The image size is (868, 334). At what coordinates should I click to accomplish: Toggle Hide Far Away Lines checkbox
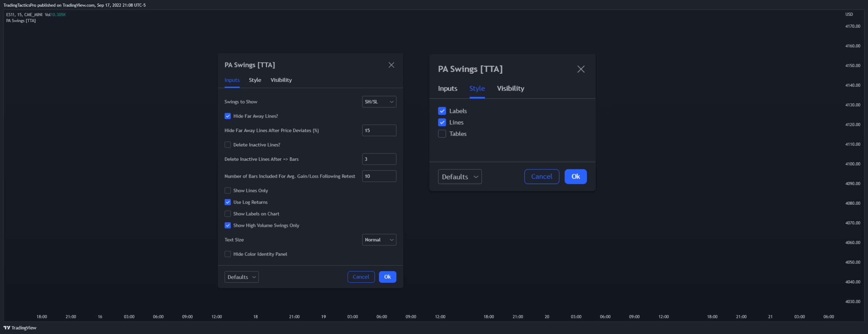228,116
